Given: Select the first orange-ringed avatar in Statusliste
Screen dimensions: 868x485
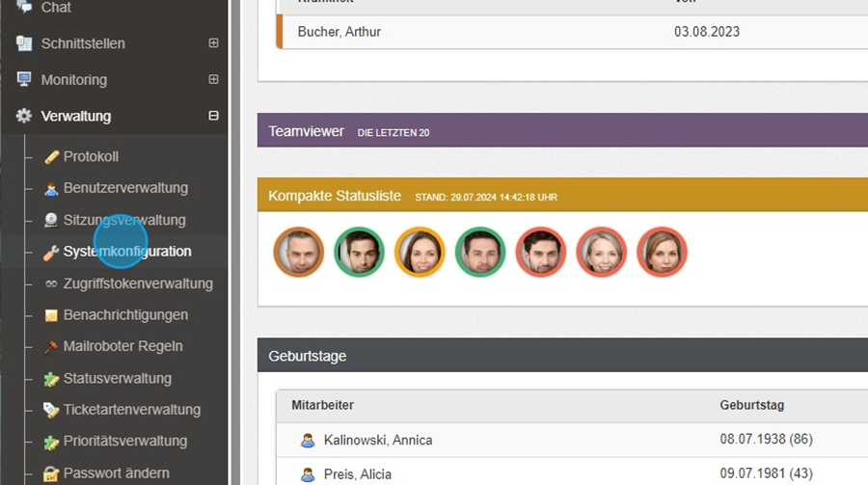Looking at the screenshot, I should pos(298,253).
